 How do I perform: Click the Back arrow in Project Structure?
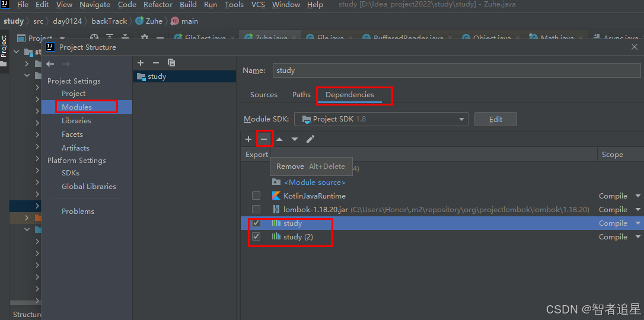(50, 64)
